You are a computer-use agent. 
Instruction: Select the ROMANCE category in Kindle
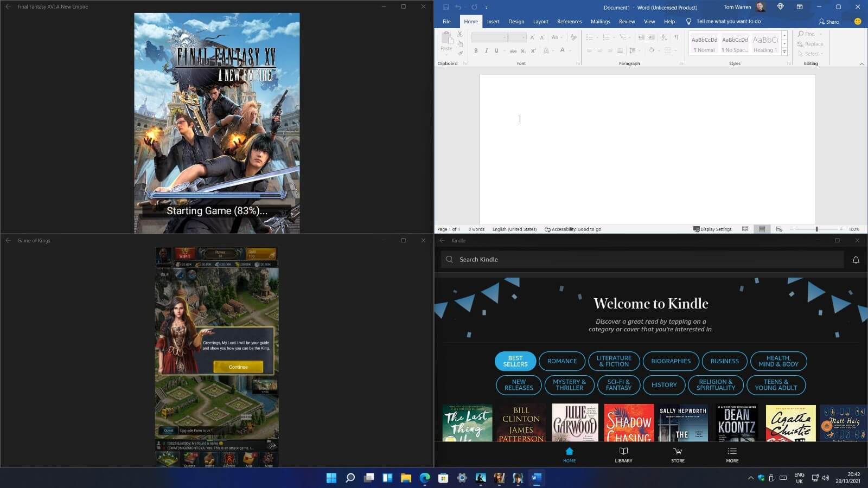pyautogui.click(x=561, y=361)
